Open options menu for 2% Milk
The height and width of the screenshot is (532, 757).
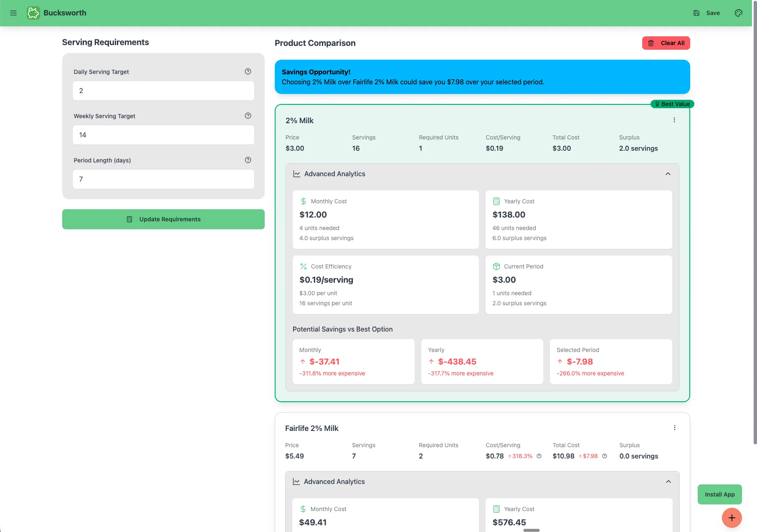(674, 120)
